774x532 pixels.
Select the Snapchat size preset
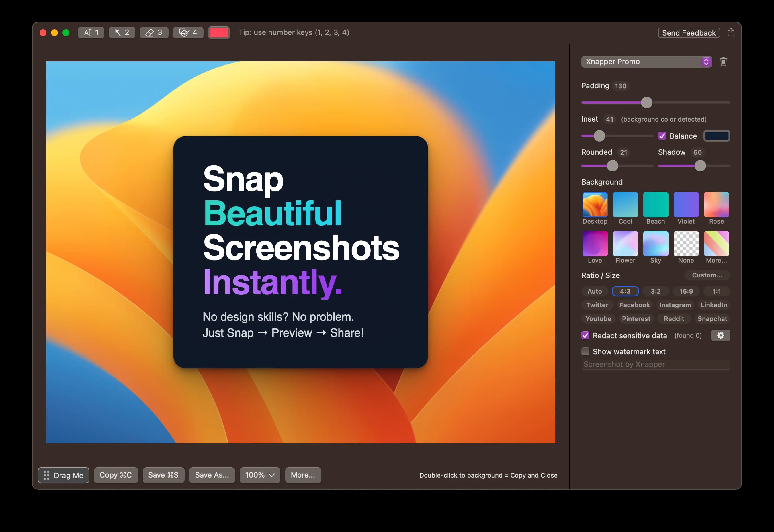712,319
